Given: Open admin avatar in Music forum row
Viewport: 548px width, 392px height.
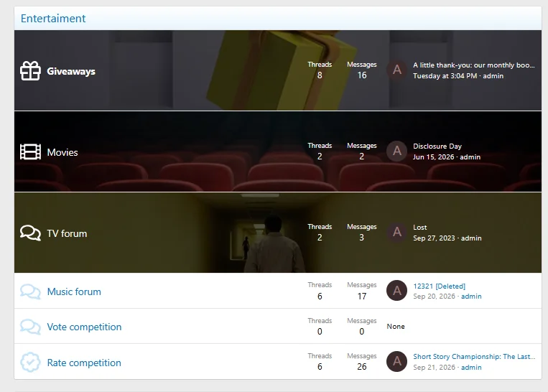Looking at the screenshot, I should 396,290.
